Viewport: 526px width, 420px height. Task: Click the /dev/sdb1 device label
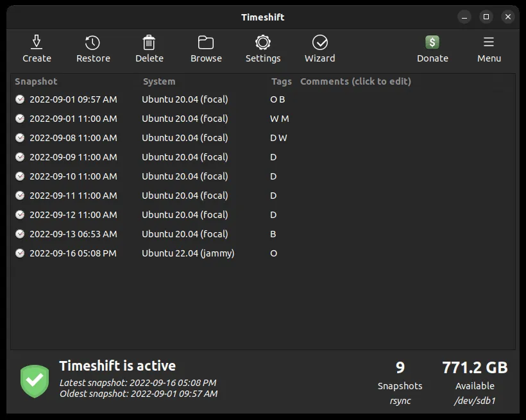coord(475,401)
